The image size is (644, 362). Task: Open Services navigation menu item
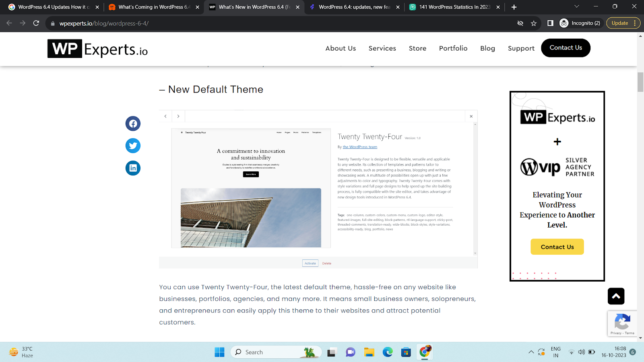click(x=382, y=48)
